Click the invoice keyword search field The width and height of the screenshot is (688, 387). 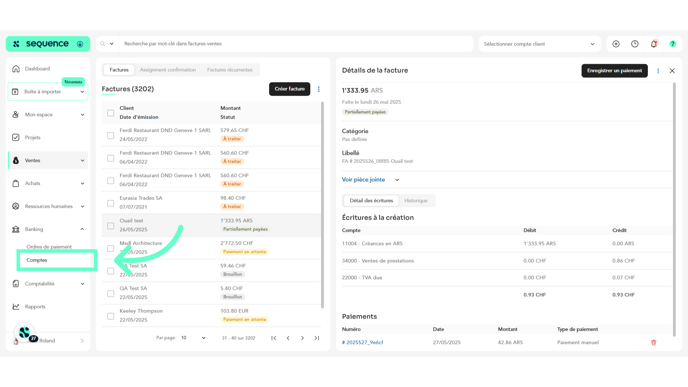[x=296, y=44]
